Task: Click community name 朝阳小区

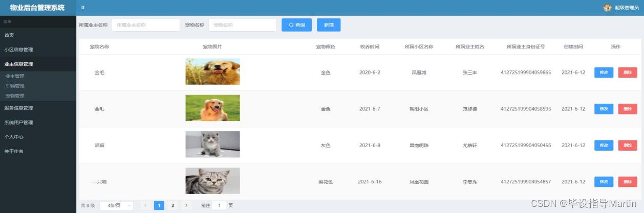Action: 419,109
